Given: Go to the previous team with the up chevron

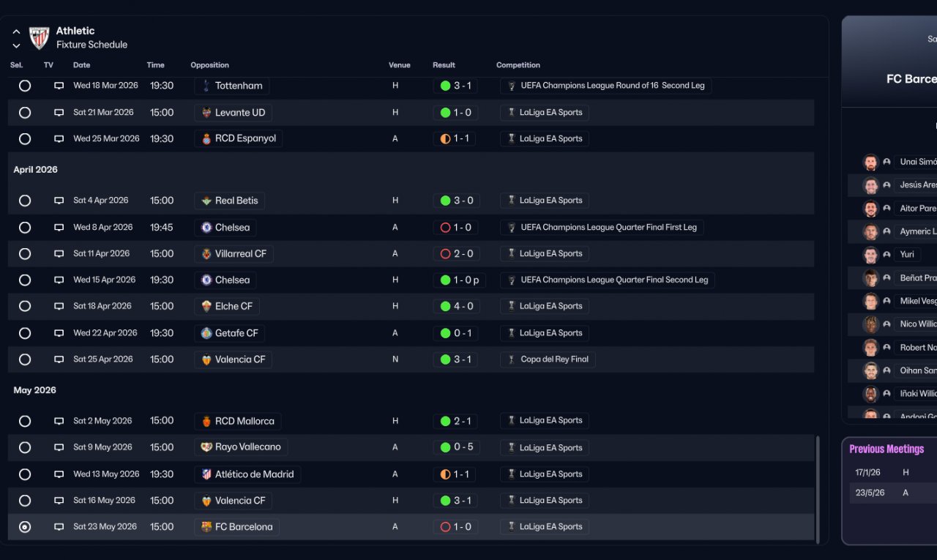Looking at the screenshot, I should point(16,31).
